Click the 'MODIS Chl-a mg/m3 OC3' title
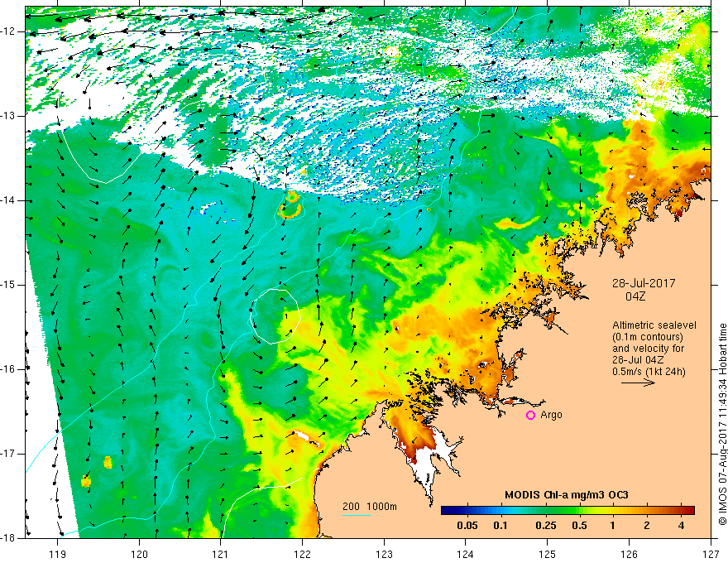Image resolution: width=728 pixels, height=563 pixels. point(567,495)
